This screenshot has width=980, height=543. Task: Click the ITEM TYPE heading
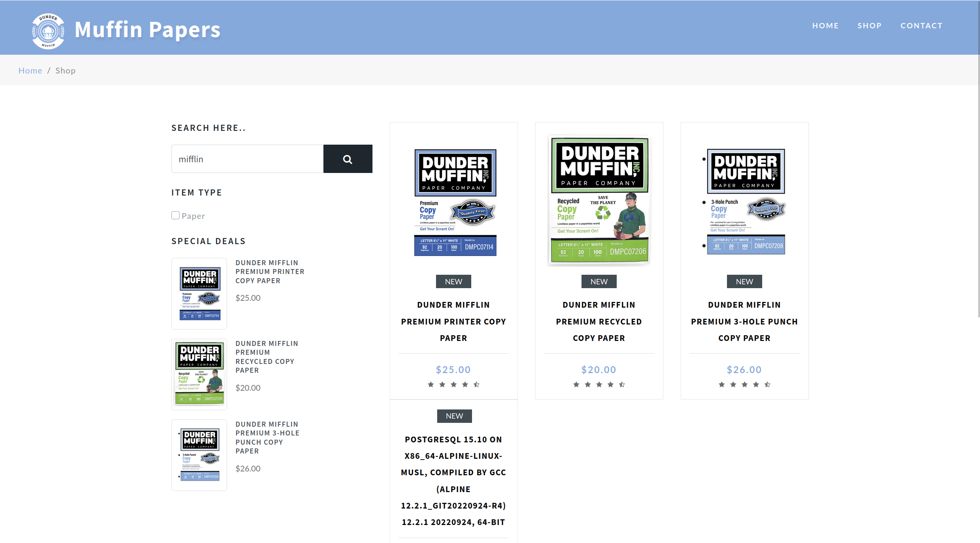[197, 192]
